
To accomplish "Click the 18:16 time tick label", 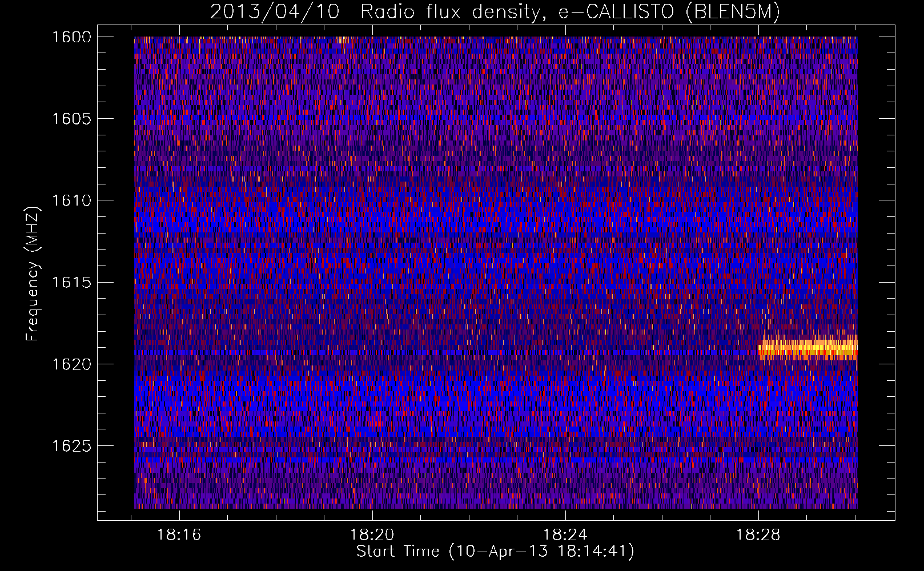I will (179, 535).
